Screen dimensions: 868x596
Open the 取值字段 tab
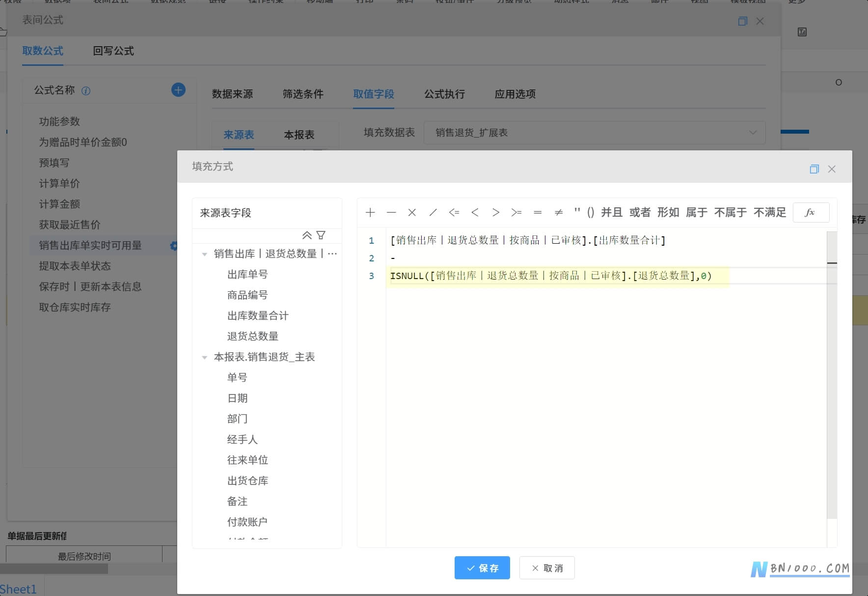tap(374, 94)
